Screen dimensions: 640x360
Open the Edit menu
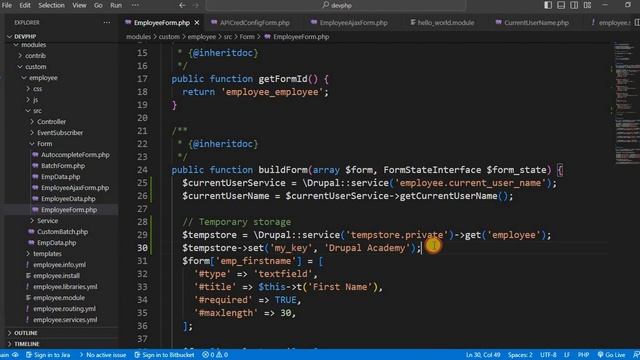tap(25, 5)
